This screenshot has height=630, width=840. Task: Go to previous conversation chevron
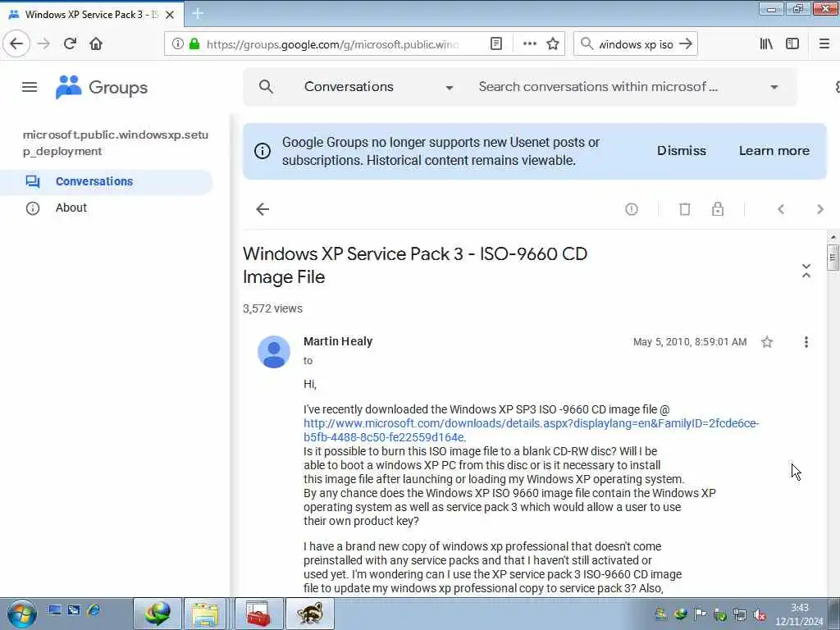point(781,209)
